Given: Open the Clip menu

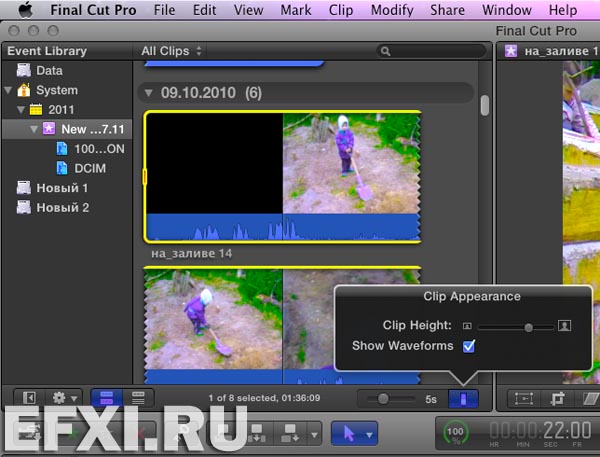Looking at the screenshot, I should (x=341, y=10).
